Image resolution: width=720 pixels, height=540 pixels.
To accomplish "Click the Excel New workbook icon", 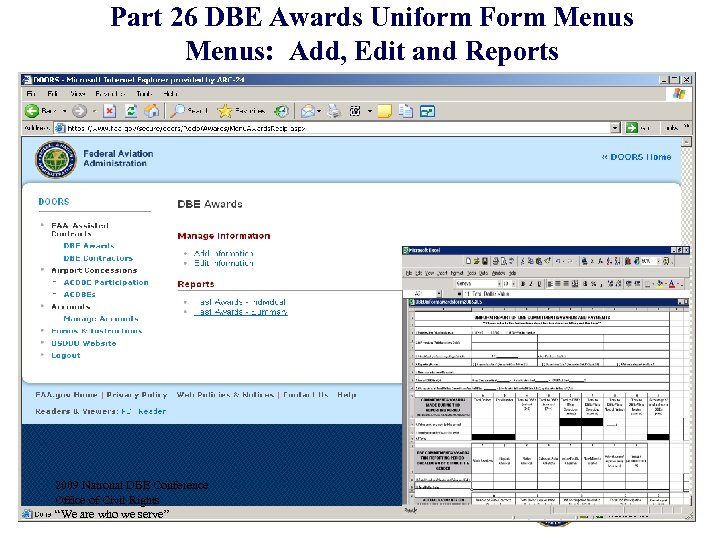I will click(x=468, y=261).
